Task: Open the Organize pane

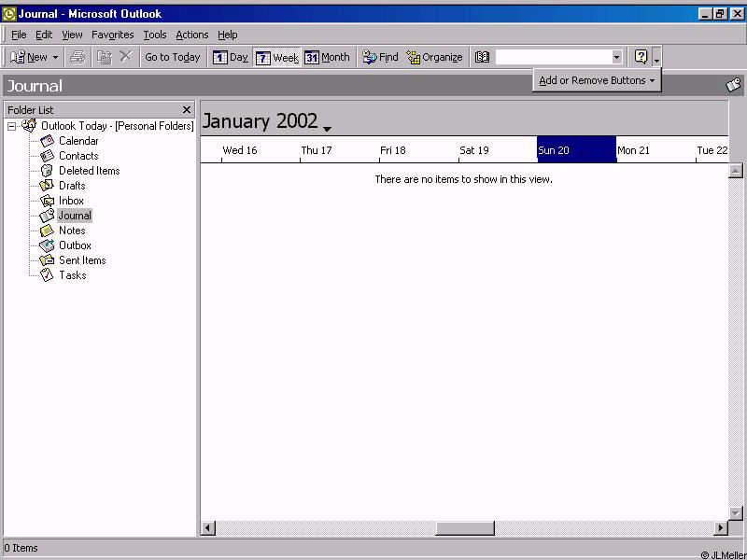Action: (434, 57)
